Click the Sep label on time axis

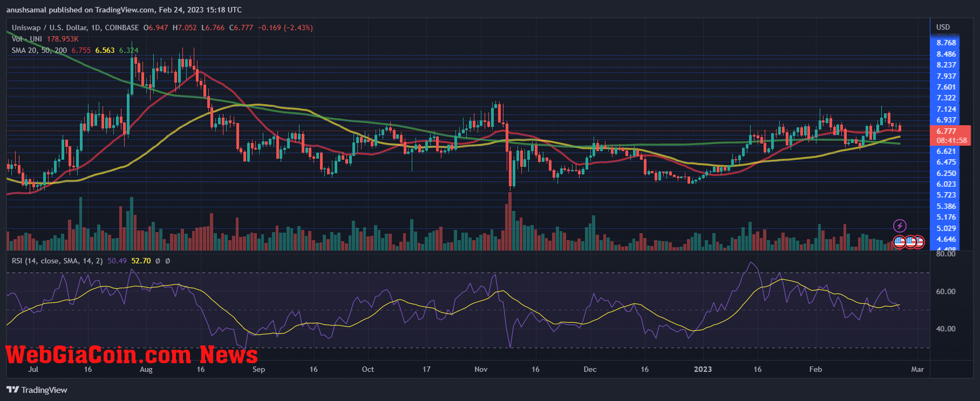[x=258, y=369]
